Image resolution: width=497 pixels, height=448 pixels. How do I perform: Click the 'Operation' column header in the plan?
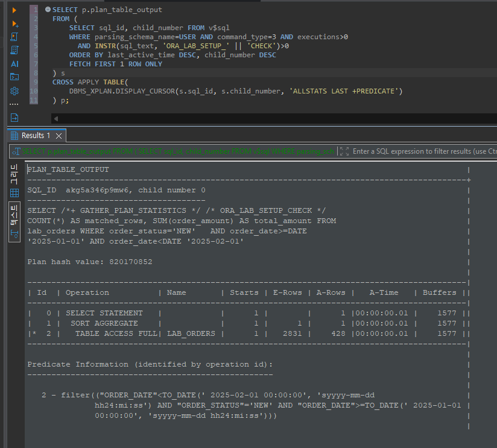87,293
